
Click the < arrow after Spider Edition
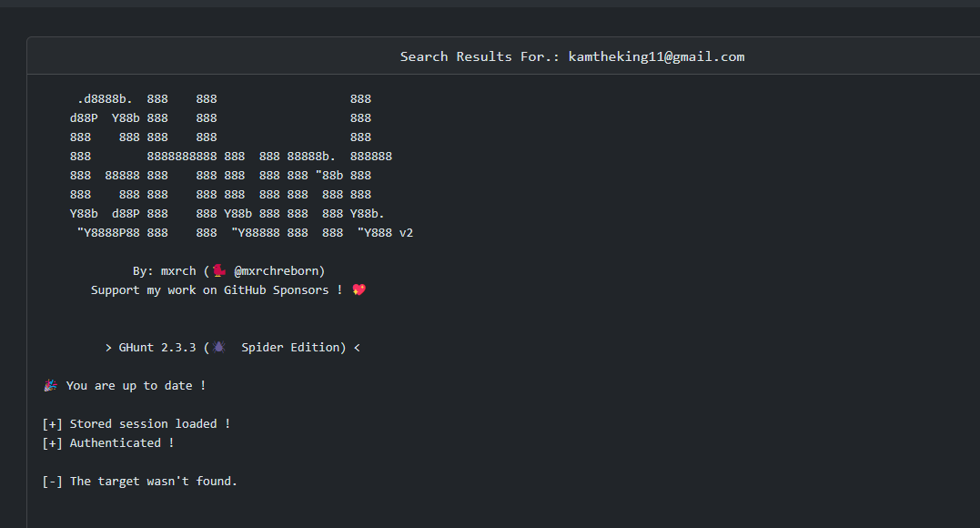pyautogui.click(x=357, y=347)
